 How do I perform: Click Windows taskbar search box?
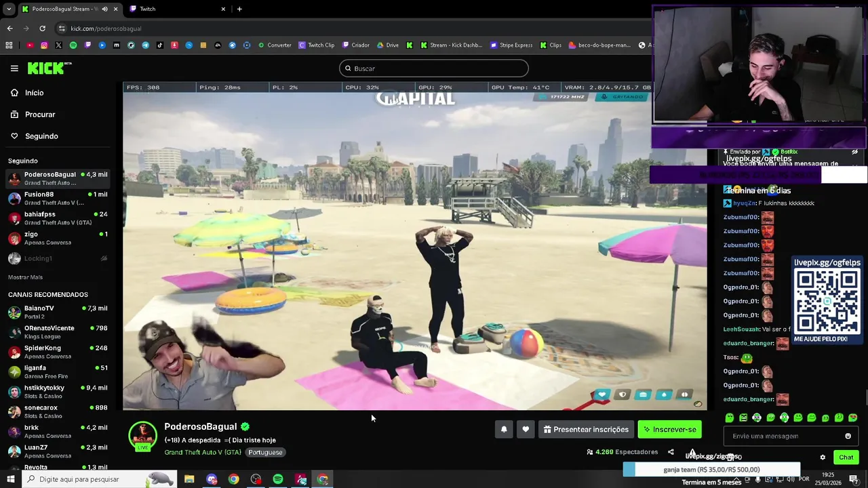tap(100, 479)
